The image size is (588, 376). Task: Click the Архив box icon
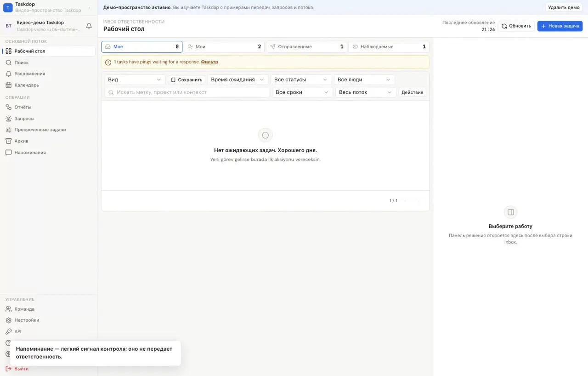8,141
